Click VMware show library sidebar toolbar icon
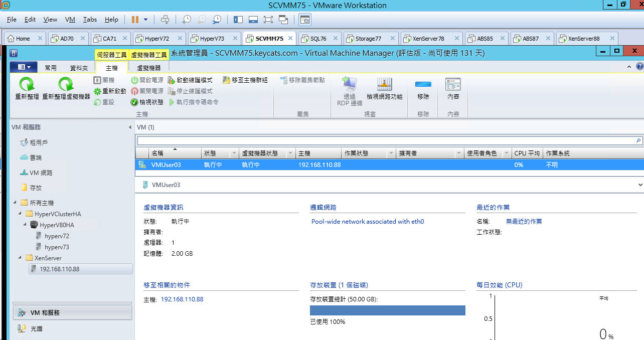Image resolution: width=644 pixels, height=340 pixels. tap(238, 20)
